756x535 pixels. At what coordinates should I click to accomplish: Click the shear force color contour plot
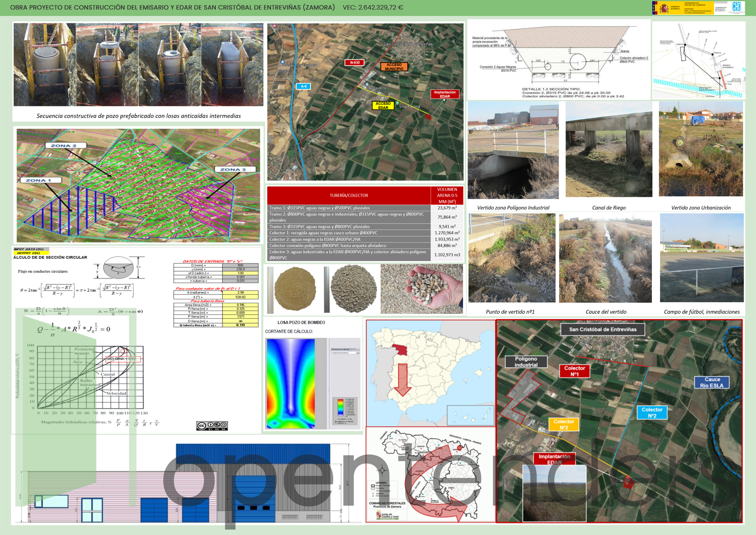[291, 383]
